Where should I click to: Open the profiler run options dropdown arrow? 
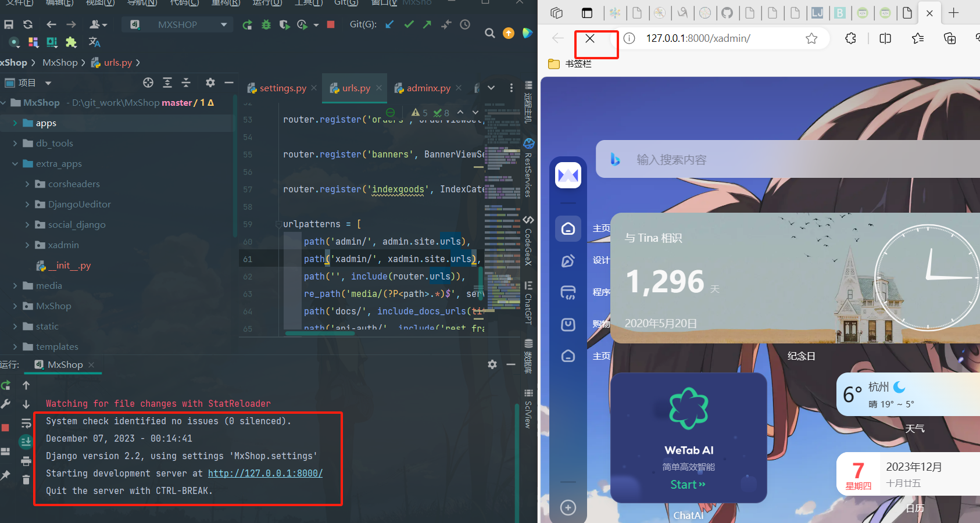(316, 25)
